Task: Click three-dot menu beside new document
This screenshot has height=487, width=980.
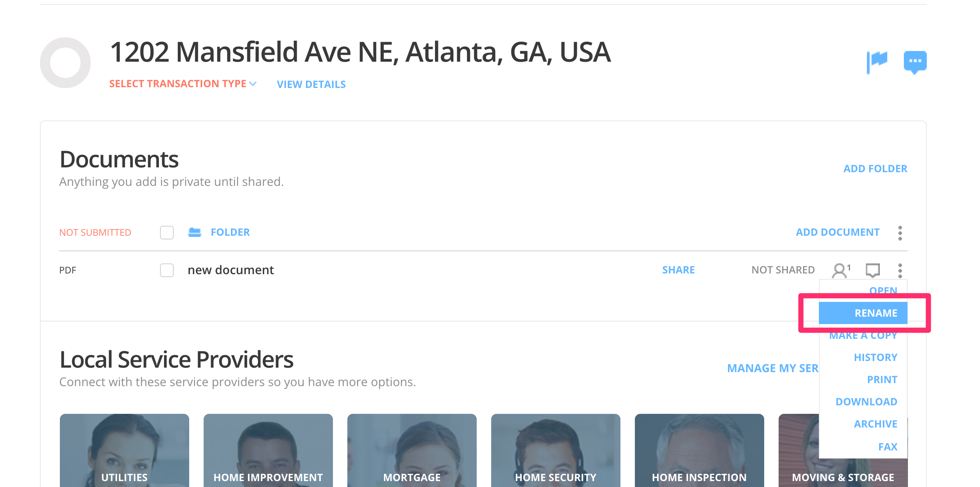Action: click(x=900, y=270)
